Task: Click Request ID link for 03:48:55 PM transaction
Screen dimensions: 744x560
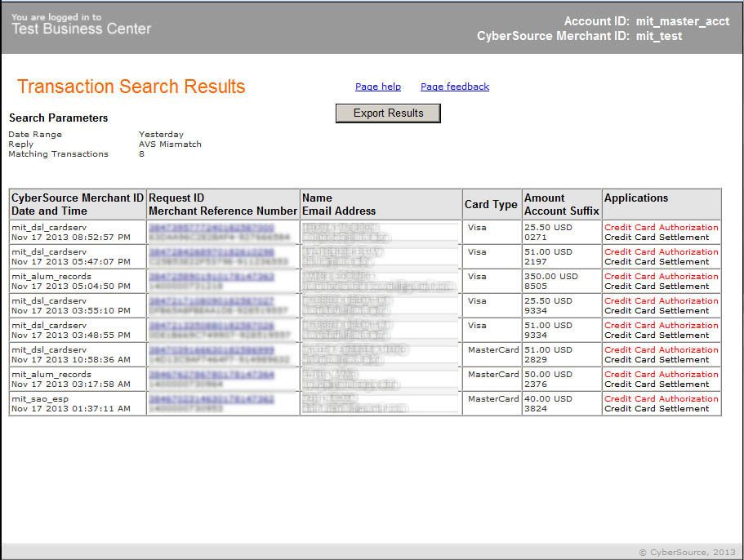Action: pos(212,326)
